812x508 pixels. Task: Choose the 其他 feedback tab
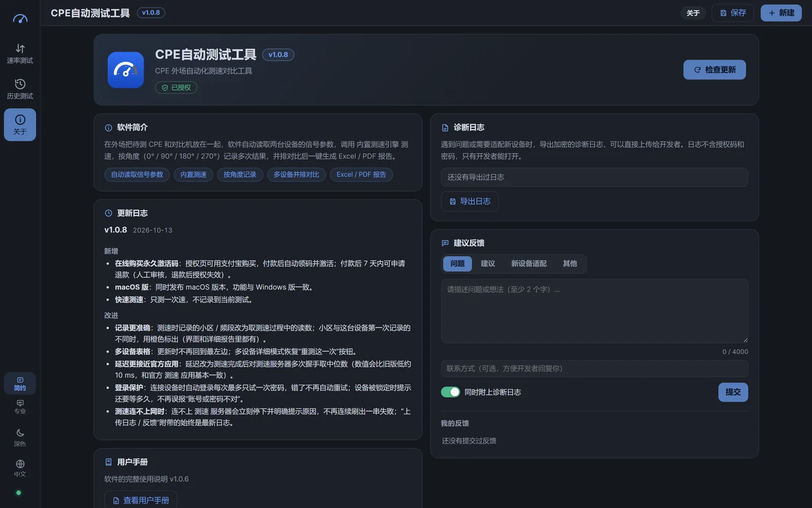coord(570,264)
